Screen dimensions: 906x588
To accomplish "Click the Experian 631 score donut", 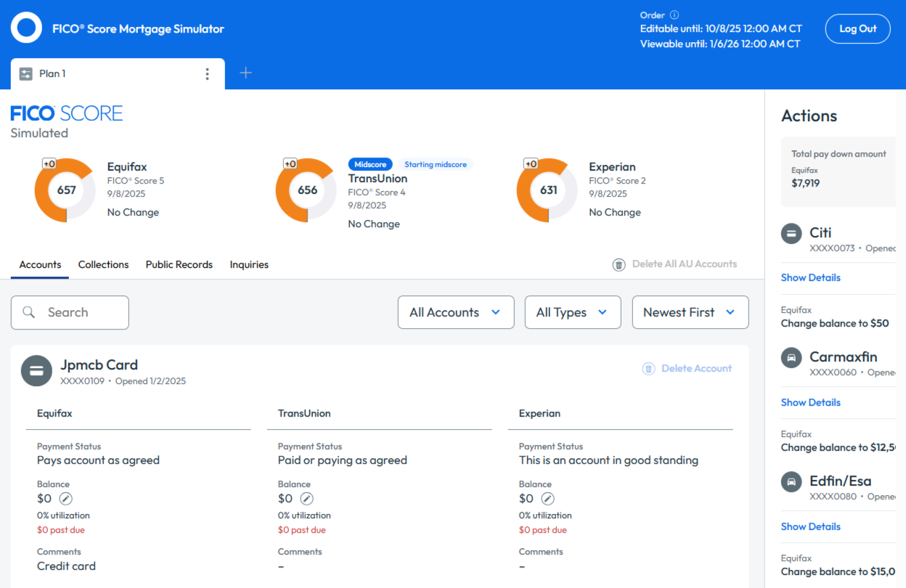I will (548, 190).
